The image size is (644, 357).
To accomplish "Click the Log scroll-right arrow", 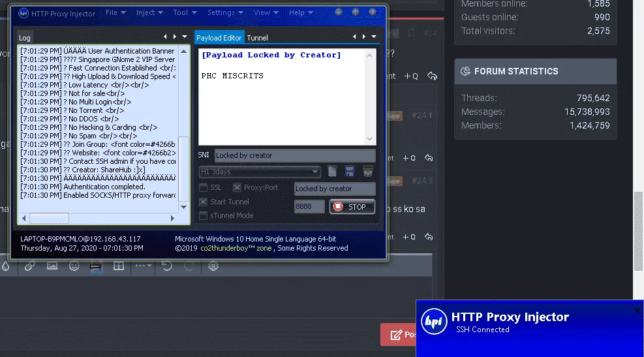I will click(172, 218).
